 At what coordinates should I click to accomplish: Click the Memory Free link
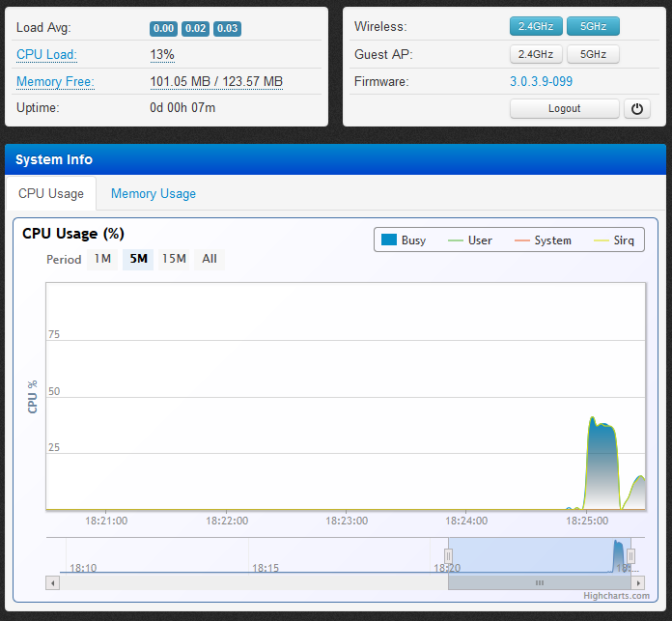pyautogui.click(x=55, y=82)
